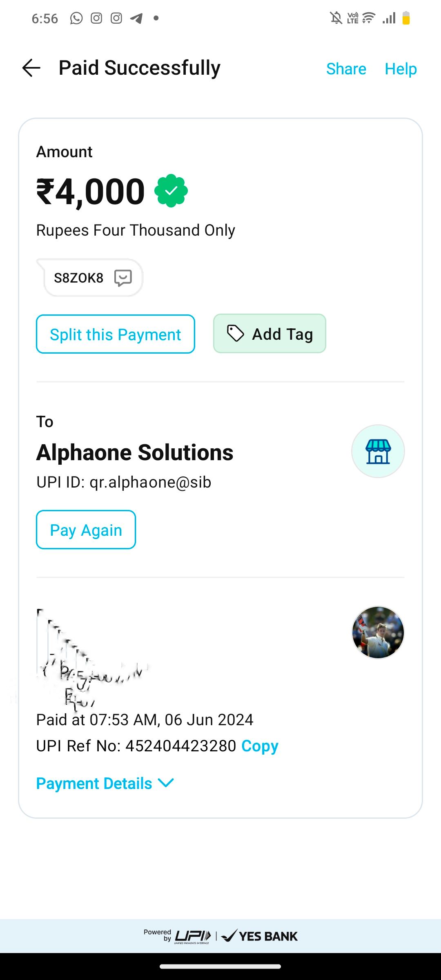This screenshot has width=441, height=980.
Task: Tap the S8ZOK8 message bubble
Action: pos(79,278)
